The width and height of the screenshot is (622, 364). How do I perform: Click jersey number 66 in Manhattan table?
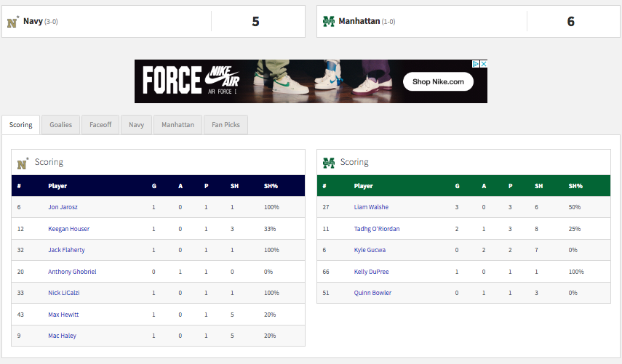pyautogui.click(x=326, y=272)
